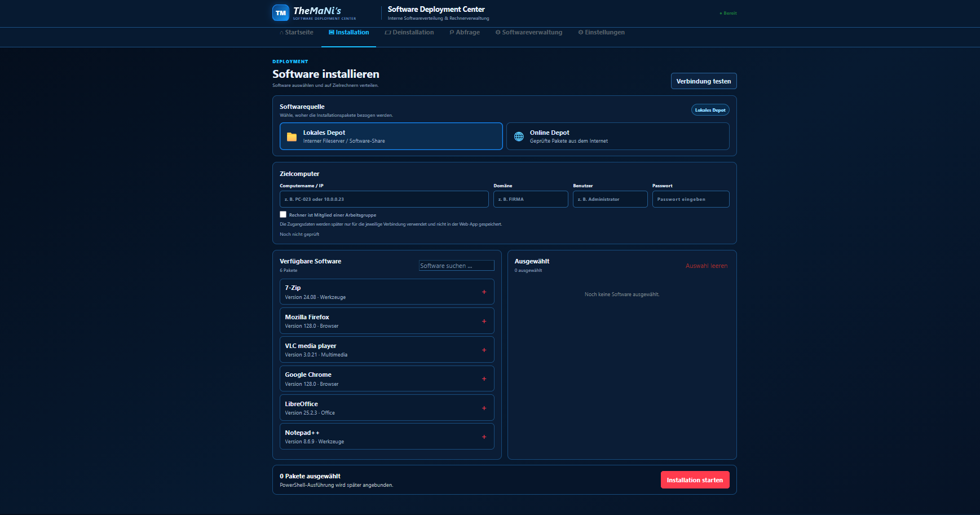This screenshot has width=980, height=515.
Task: Select the 7-Zip package row
Action: point(387,292)
